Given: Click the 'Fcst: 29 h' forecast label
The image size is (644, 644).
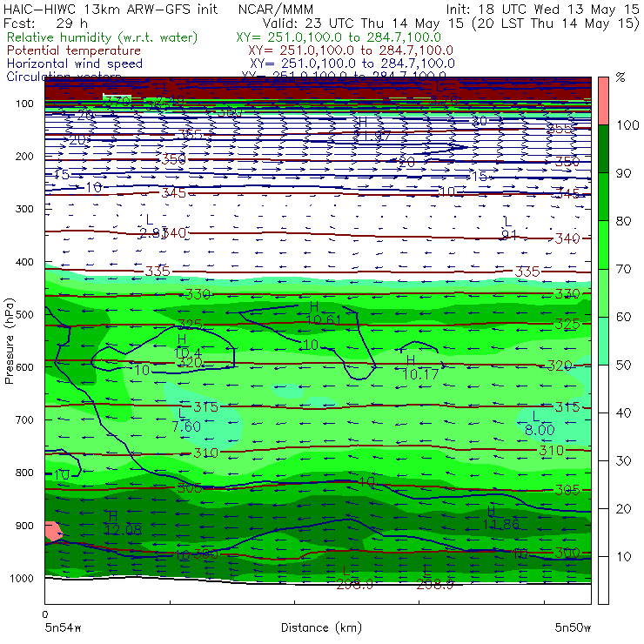Looking at the screenshot, I should 45,23.
